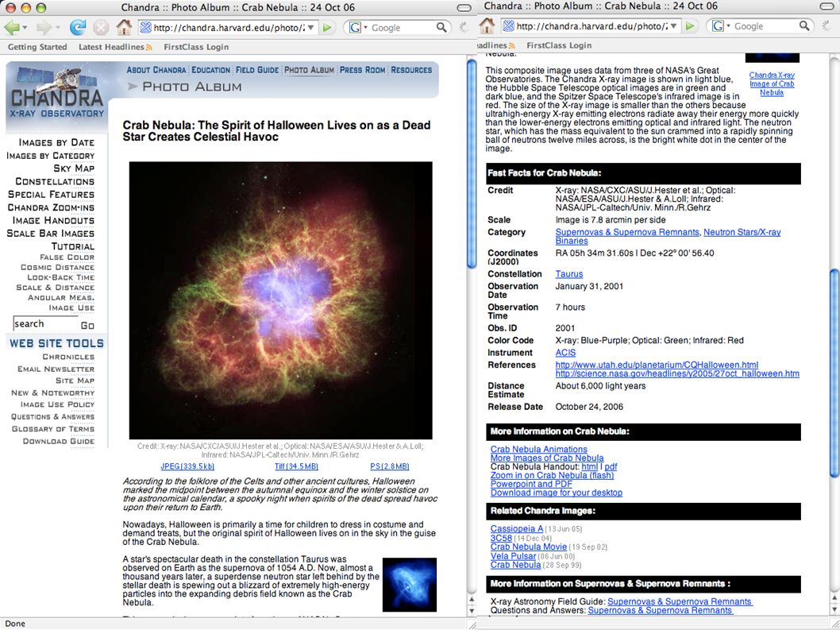840x630 pixels.
Task: Open the Cassiopeia A related image link
Action: pyautogui.click(x=516, y=528)
